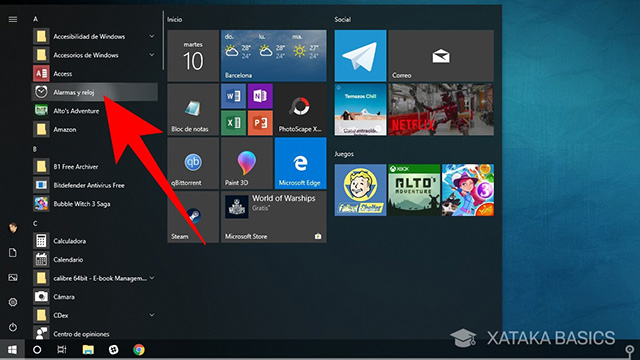Viewport: 640px width, 360px height.
Task: Expand Accesibilidad de Windows folder
Action: tap(152, 36)
